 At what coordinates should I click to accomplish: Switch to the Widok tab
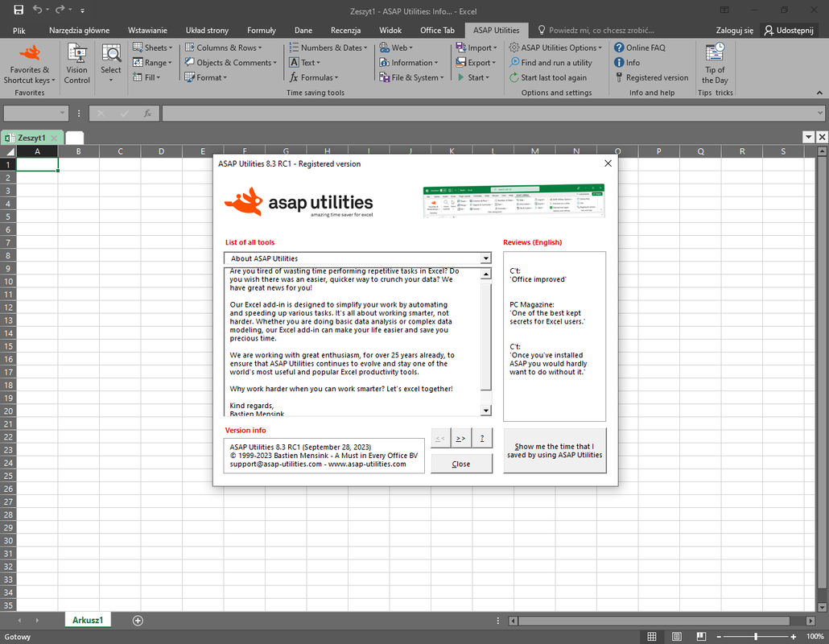click(390, 30)
